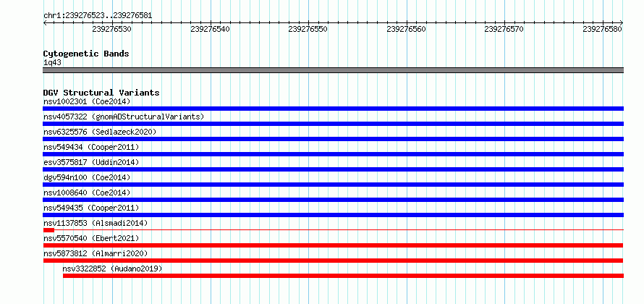The image size is (644, 304).
Task: Select the dgv594n100 blue feature bar
Action: [333, 185]
